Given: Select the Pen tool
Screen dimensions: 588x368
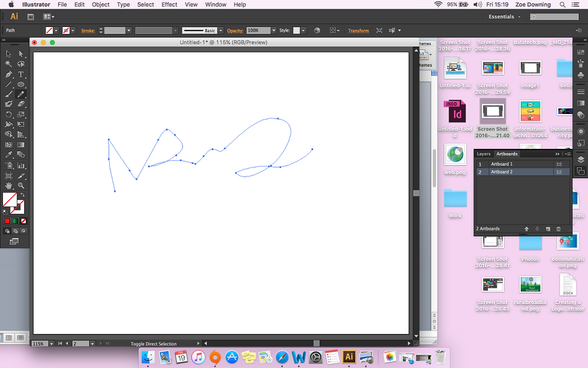Looking at the screenshot, I should 8,74.
